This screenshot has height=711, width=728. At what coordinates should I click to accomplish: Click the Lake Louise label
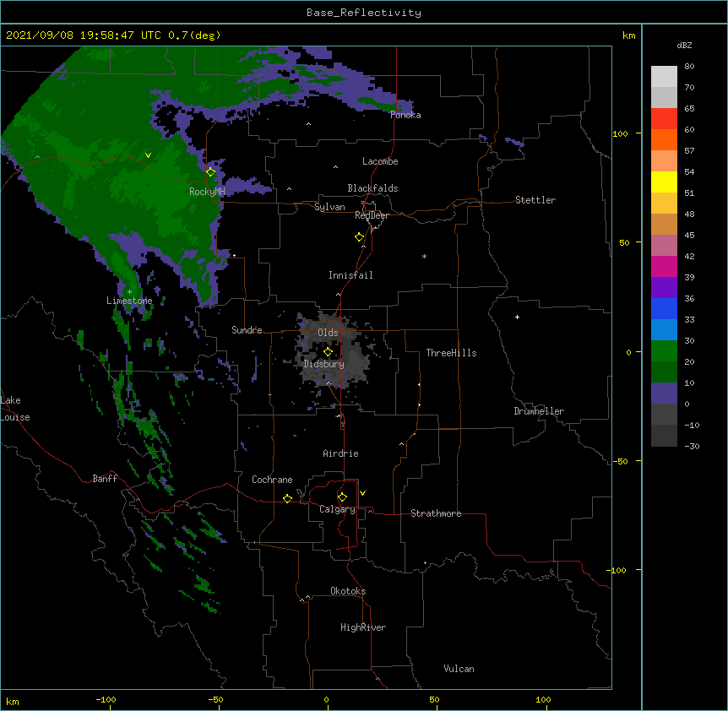14,409
